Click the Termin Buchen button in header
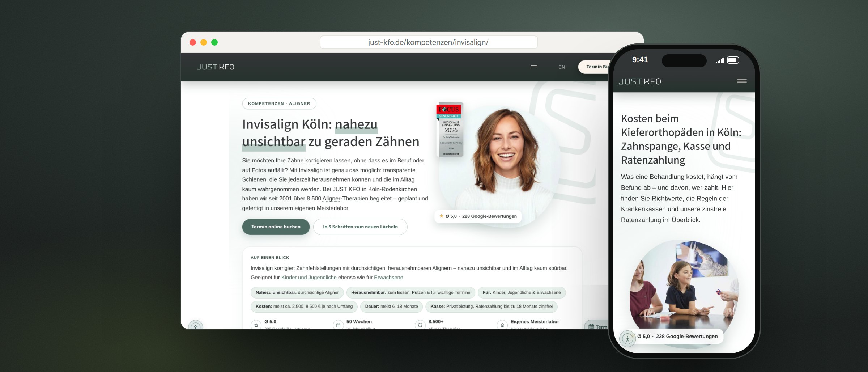868x372 pixels. (593, 67)
